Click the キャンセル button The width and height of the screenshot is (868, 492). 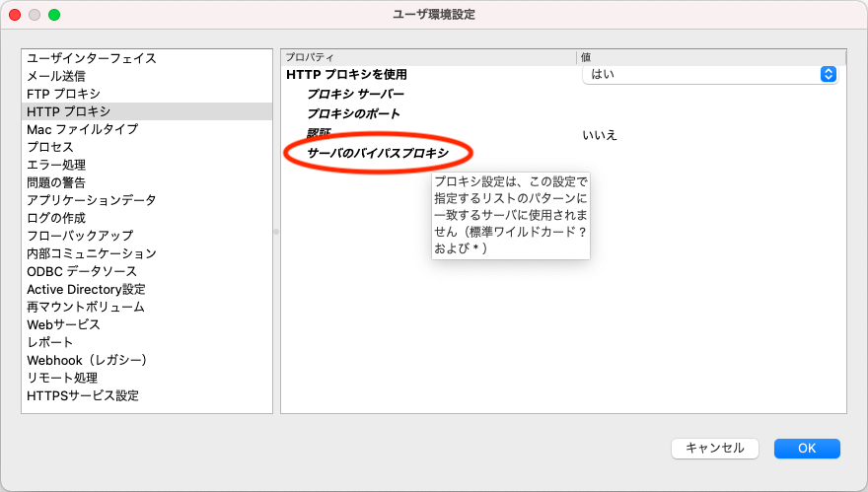[x=715, y=449]
